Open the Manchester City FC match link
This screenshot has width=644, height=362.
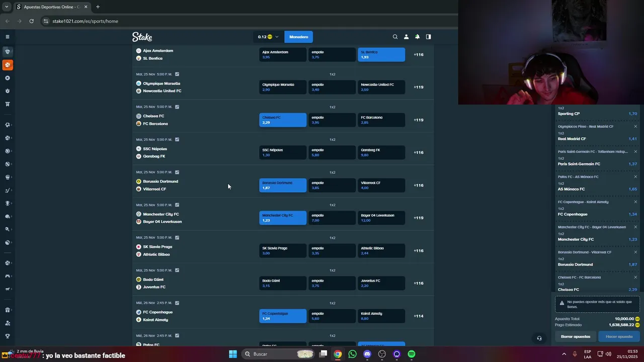point(161,214)
